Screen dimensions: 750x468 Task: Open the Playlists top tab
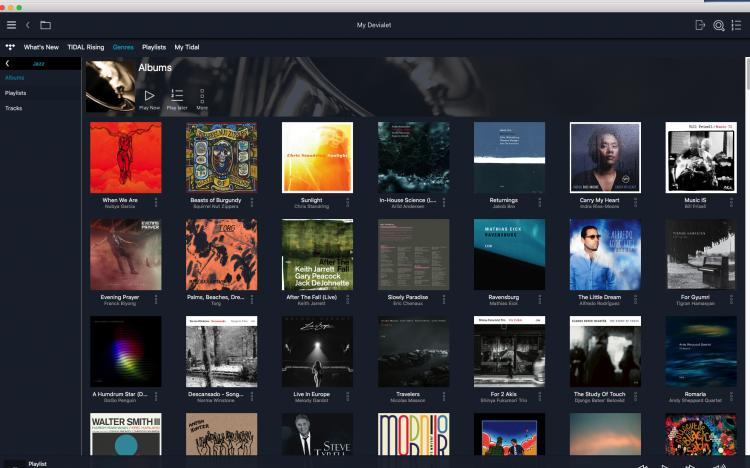coord(154,47)
